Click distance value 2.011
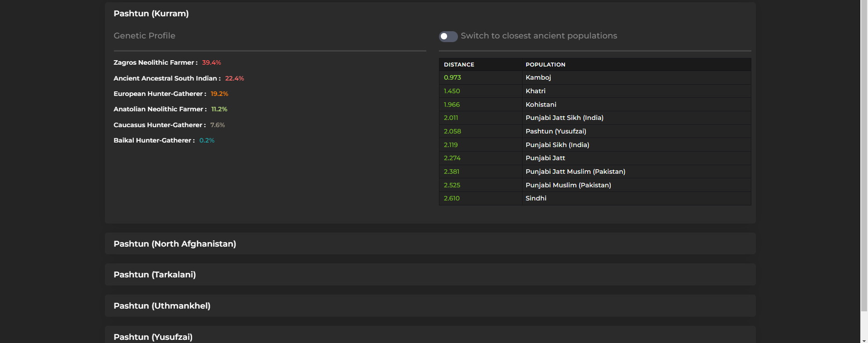Image resolution: width=868 pixels, height=343 pixels. click(451, 118)
